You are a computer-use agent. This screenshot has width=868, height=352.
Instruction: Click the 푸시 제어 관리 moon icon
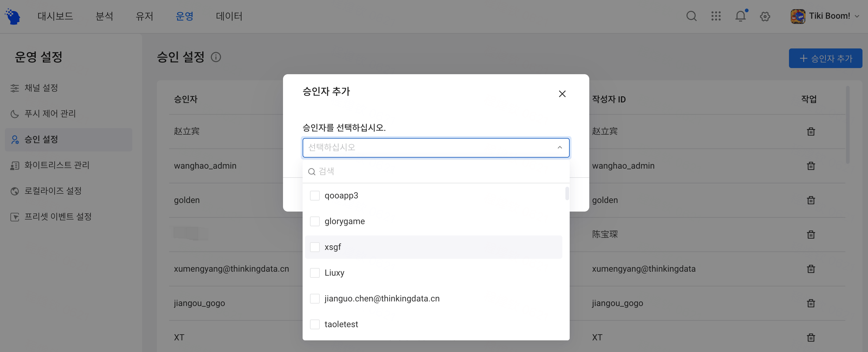pyautogui.click(x=14, y=114)
